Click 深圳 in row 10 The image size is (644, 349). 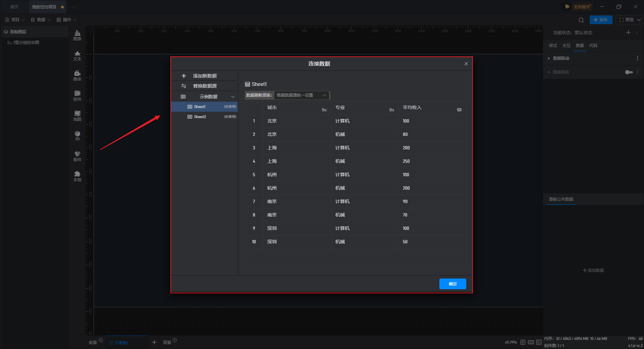pyautogui.click(x=272, y=242)
